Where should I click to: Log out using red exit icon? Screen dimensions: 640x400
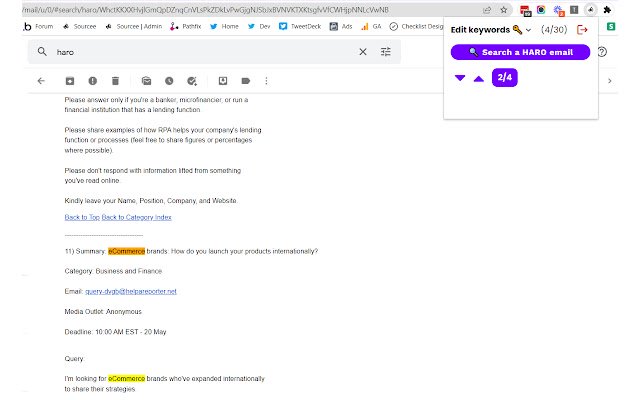tap(582, 29)
